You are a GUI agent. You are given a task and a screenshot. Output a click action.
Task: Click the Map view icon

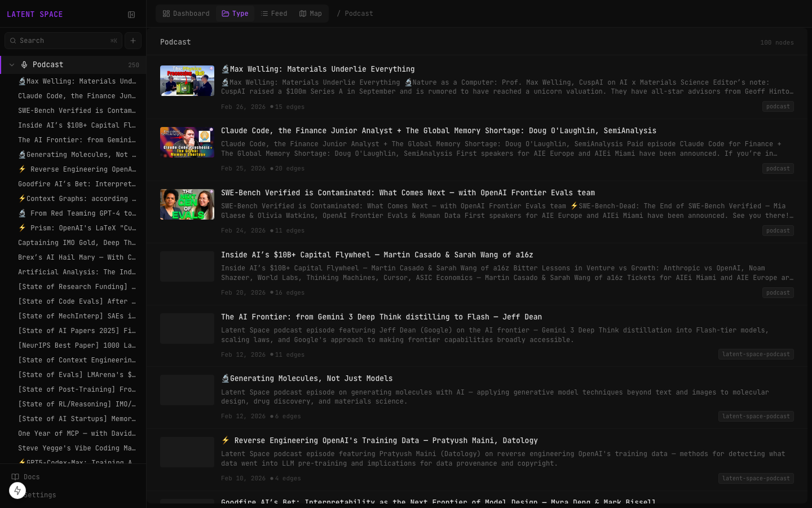click(x=303, y=14)
